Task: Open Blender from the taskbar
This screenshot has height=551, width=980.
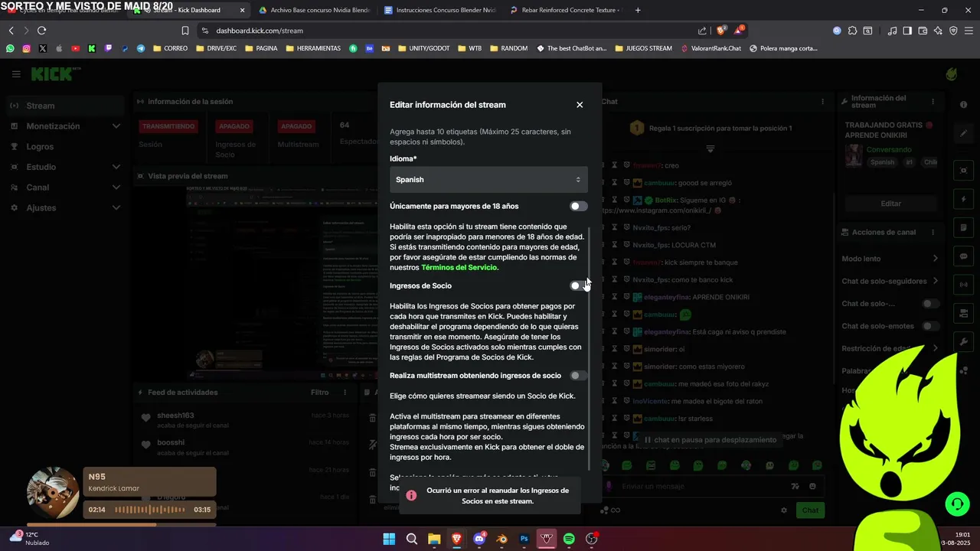Action: pos(502,539)
